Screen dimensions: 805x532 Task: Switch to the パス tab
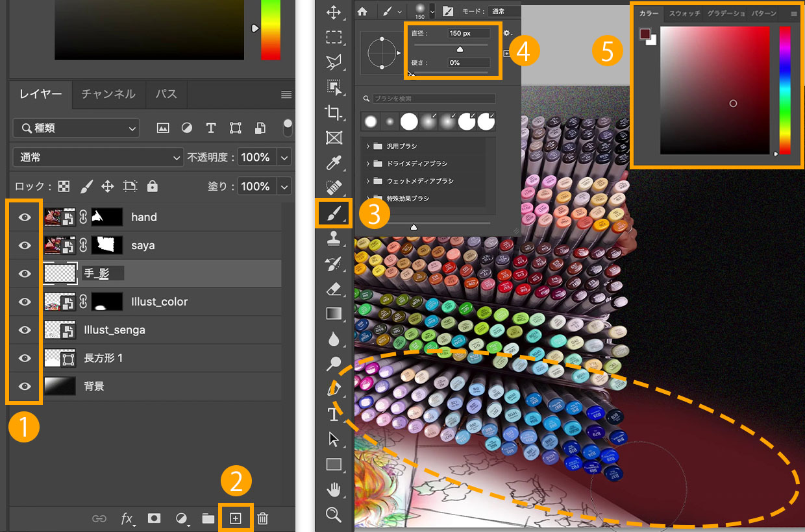pos(166,94)
